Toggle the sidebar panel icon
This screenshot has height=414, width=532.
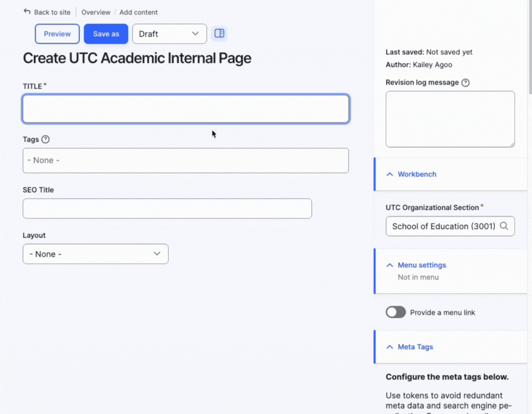coord(219,33)
